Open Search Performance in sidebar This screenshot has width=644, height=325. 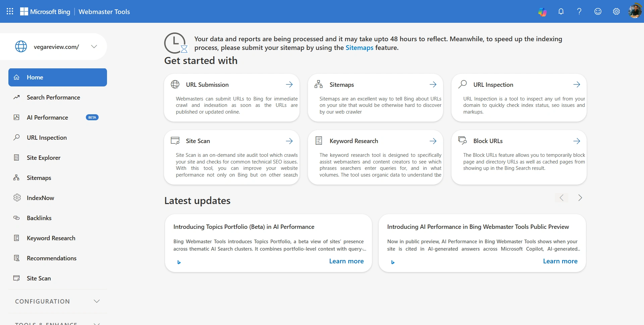pyautogui.click(x=58, y=97)
